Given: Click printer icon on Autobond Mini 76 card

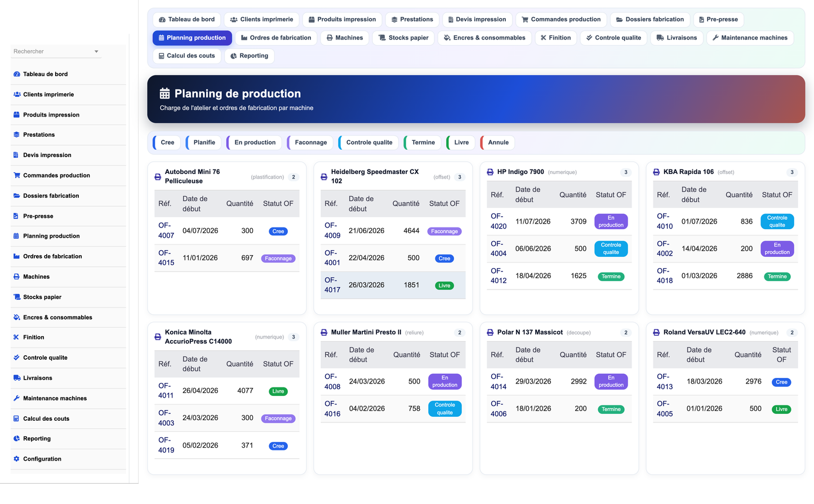Looking at the screenshot, I should [x=158, y=177].
